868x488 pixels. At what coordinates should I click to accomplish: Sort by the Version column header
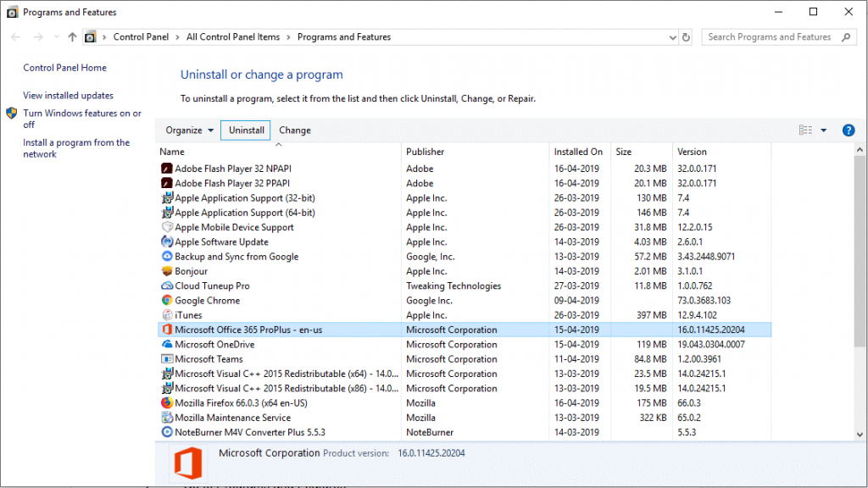pyautogui.click(x=722, y=152)
